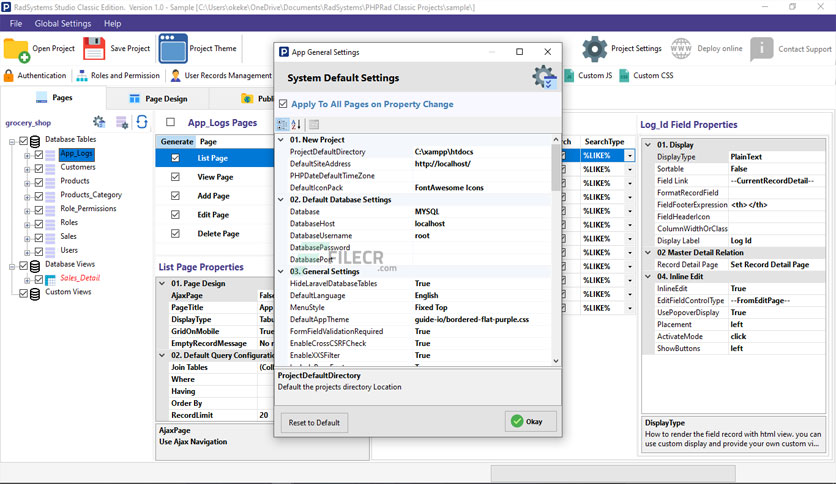Open the File menu
836x484 pixels.
(x=16, y=23)
